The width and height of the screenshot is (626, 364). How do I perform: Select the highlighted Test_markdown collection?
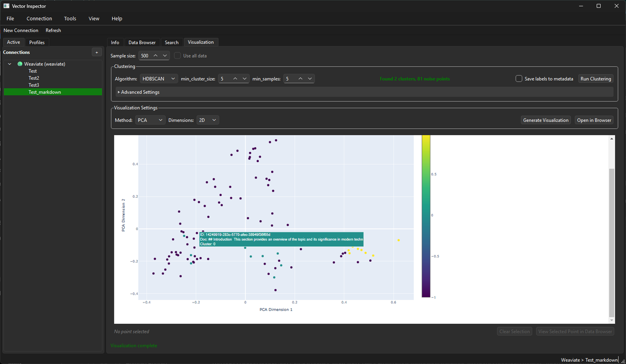[x=53, y=92]
